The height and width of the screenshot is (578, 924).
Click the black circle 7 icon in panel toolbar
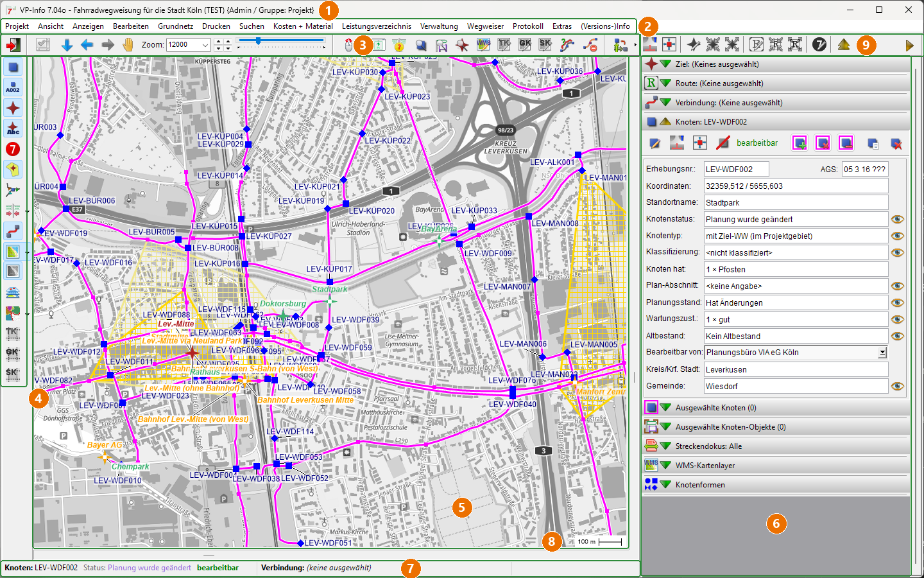click(x=819, y=44)
